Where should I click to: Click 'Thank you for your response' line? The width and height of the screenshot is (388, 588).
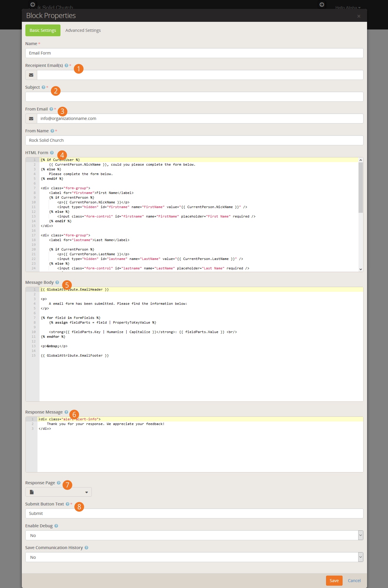click(x=106, y=424)
